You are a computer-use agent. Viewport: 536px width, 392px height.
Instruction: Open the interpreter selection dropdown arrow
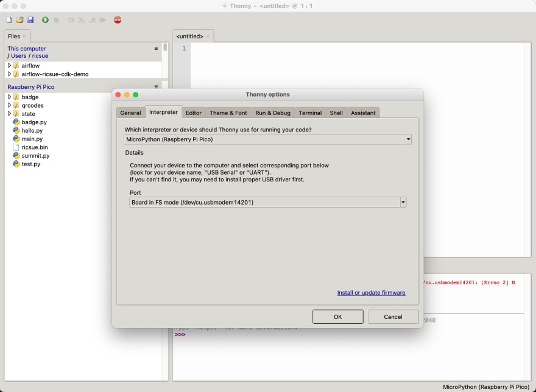coord(408,139)
